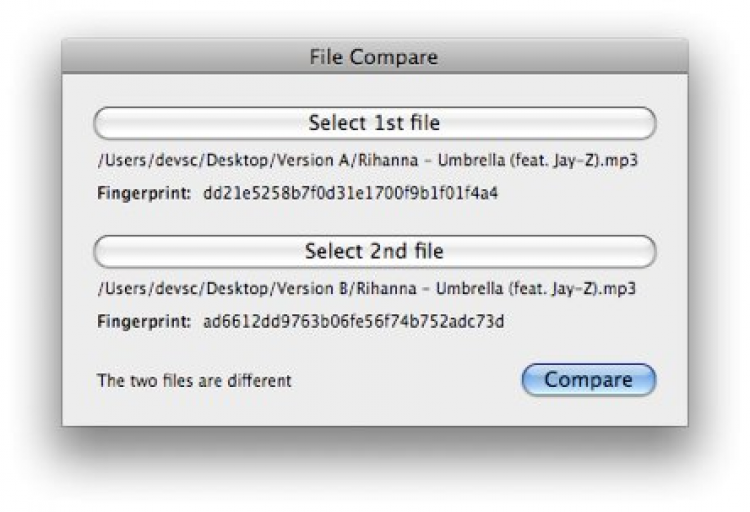Image resolution: width=750 pixels, height=512 pixels.
Task: Click the "Fingerprint:" label under the 1st file
Action: (143, 193)
